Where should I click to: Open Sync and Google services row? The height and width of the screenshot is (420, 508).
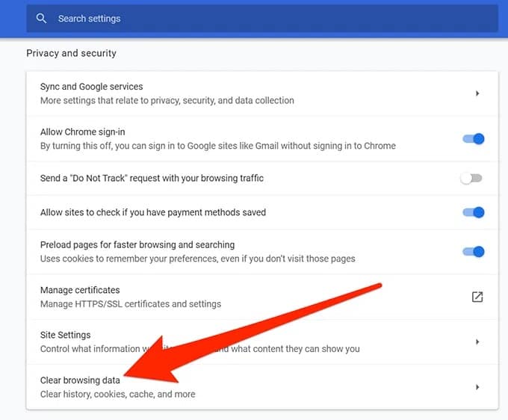(x=262, y=93)
